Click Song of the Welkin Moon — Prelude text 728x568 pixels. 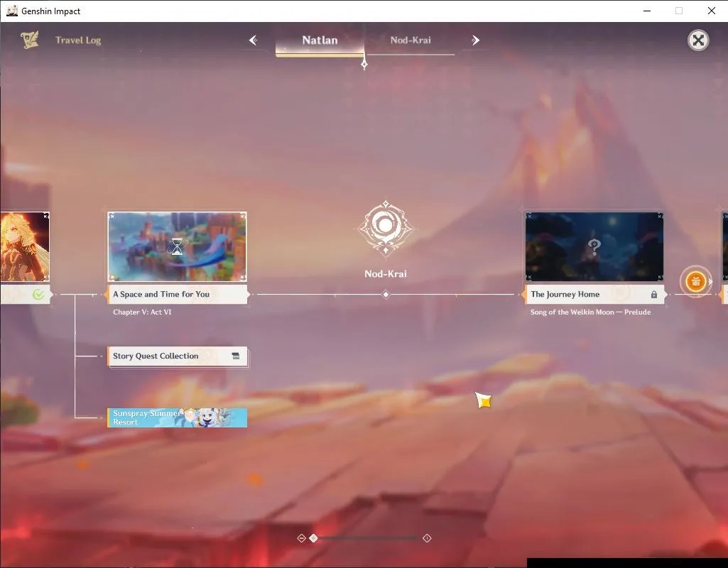[x=590, y=312]
